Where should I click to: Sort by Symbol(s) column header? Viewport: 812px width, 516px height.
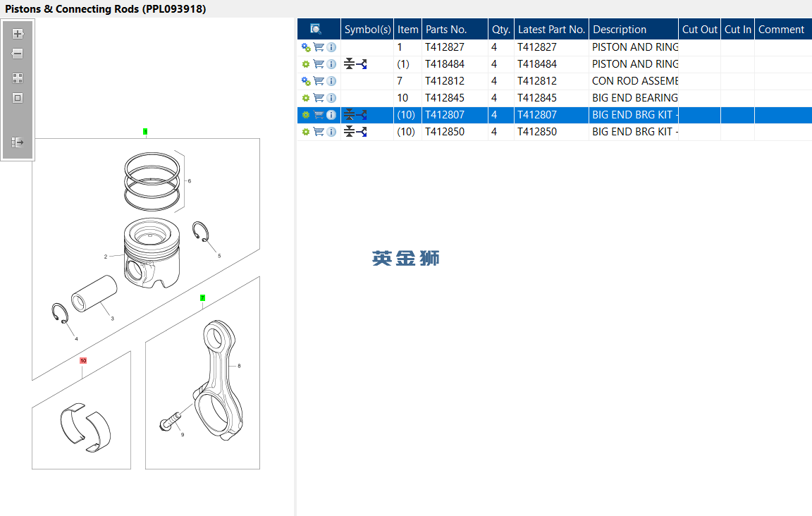pos(367,29)
